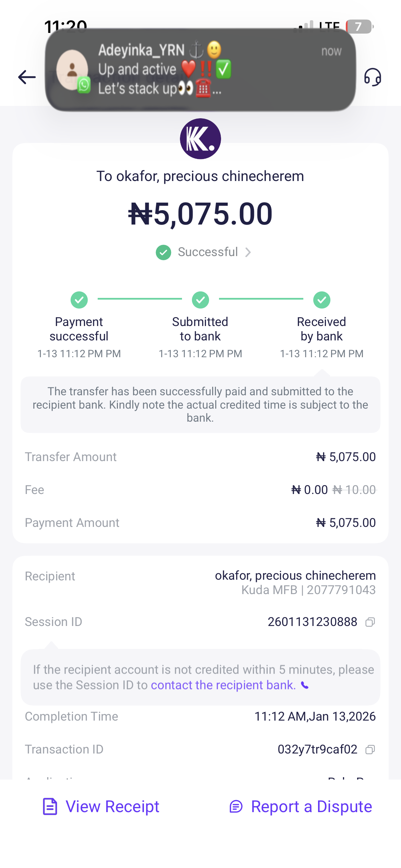Screen dimensions: 401x868
Task: Open View Receipt
Action: (112, 806)
